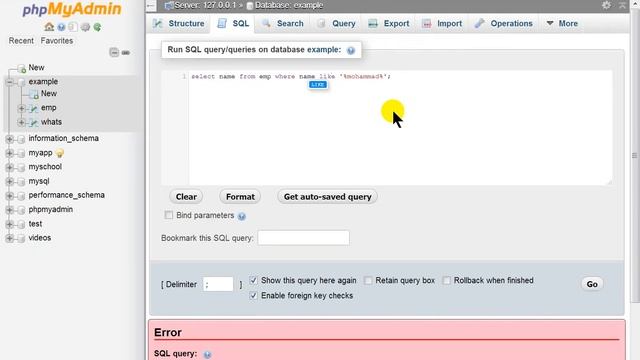
Task: Uncheck Show this query here again
Action: pyautogui.click(x=253, y=280)
